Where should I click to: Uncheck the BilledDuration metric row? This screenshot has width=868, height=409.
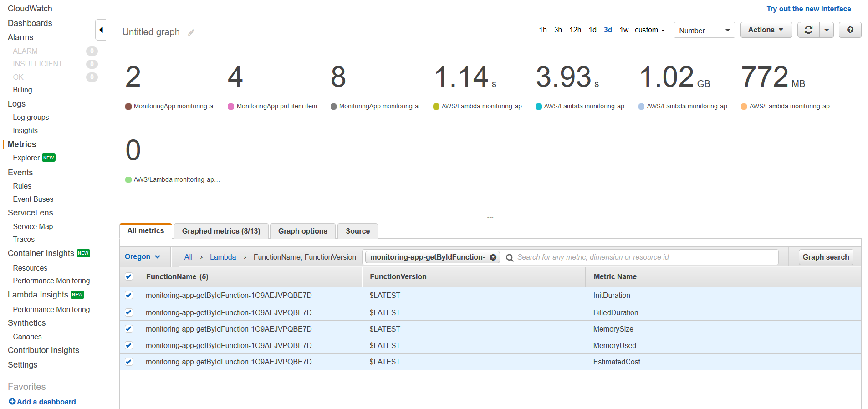(129, 312)
